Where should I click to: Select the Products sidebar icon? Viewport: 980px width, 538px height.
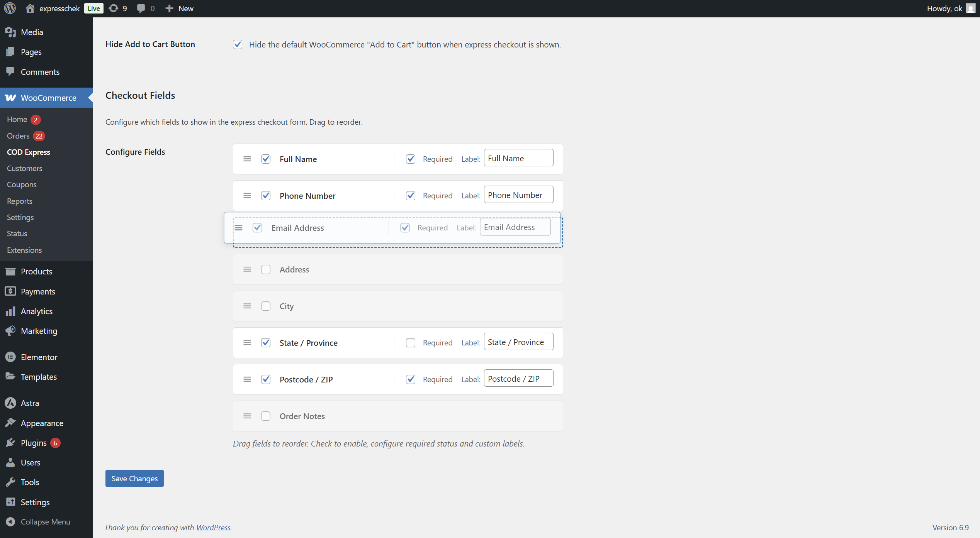point(10,271)
